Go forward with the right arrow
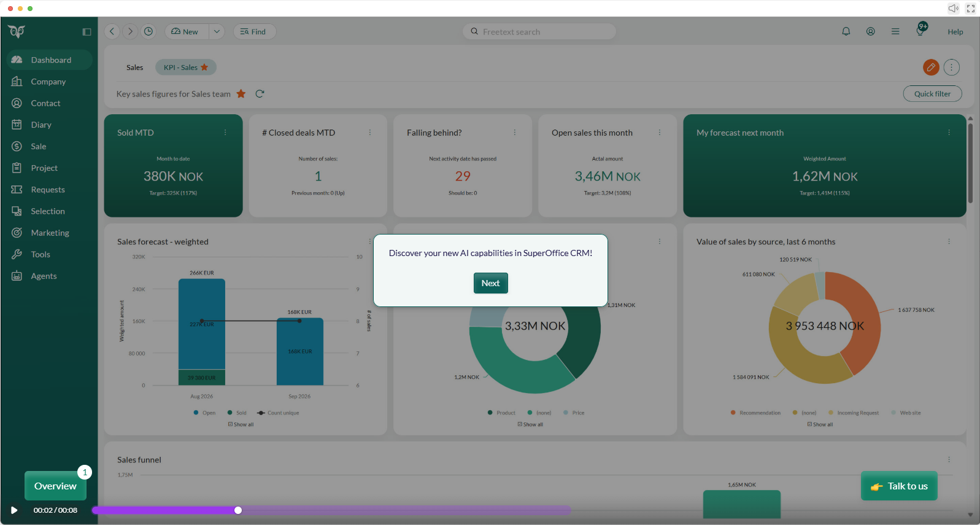 tap(130, 31)
